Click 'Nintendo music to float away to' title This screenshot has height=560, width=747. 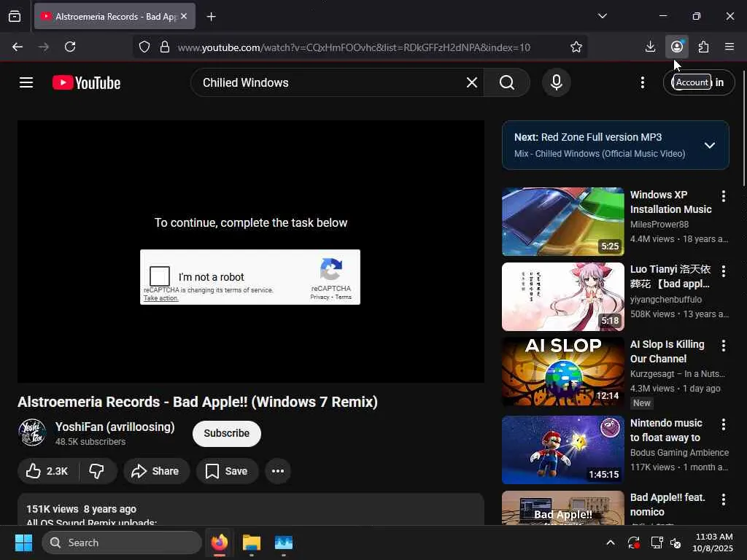point(666,430)
